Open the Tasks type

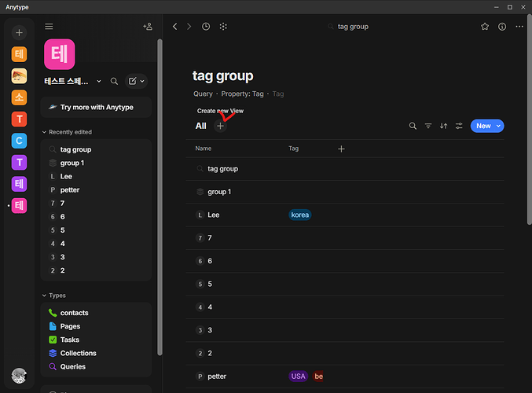click(x=96, y=340)
